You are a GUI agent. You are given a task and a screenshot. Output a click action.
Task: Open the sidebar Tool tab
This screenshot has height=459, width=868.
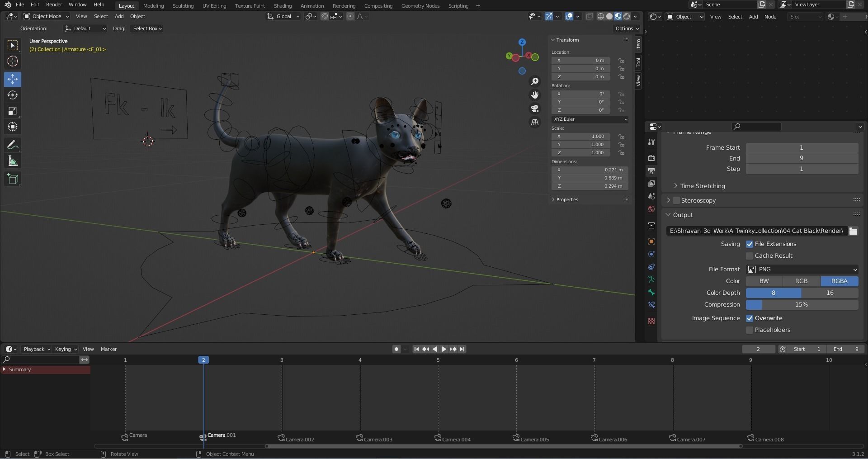tap(638, 62)
